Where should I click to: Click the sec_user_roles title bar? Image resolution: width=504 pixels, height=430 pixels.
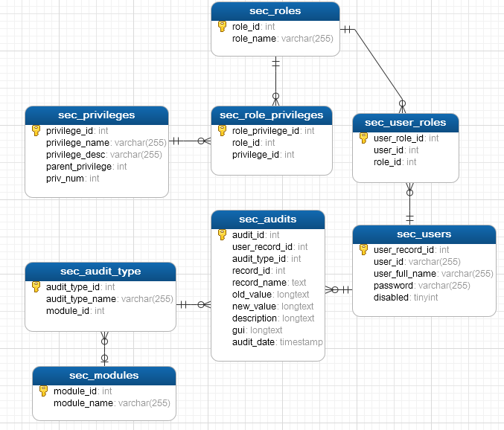[406, 123]
